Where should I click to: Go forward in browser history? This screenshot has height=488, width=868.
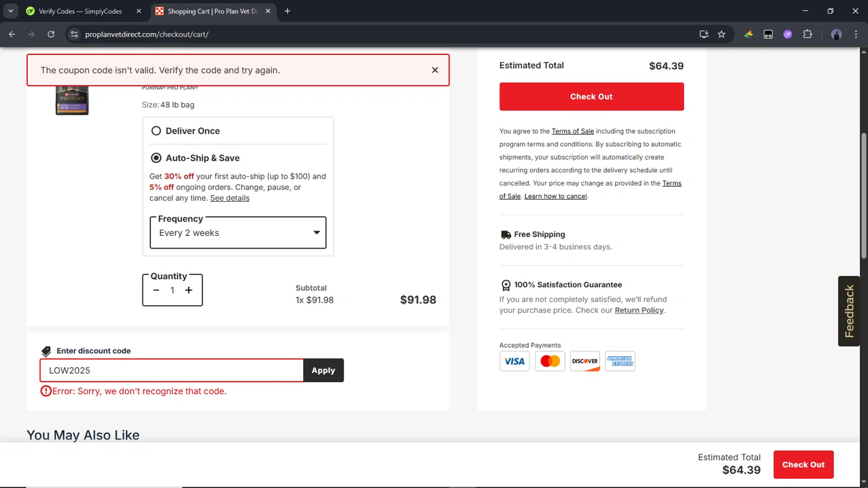tap(31, 34)
